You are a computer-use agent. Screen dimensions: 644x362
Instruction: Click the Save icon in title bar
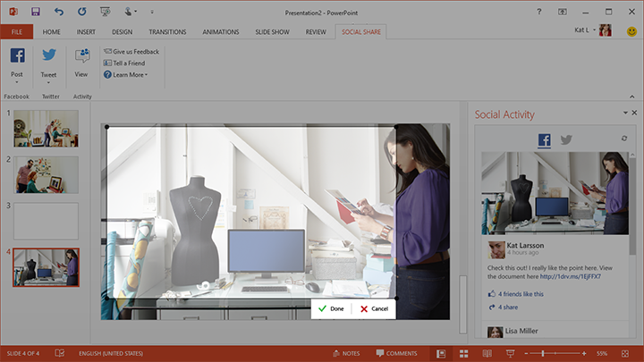click(x=35, y=12)
